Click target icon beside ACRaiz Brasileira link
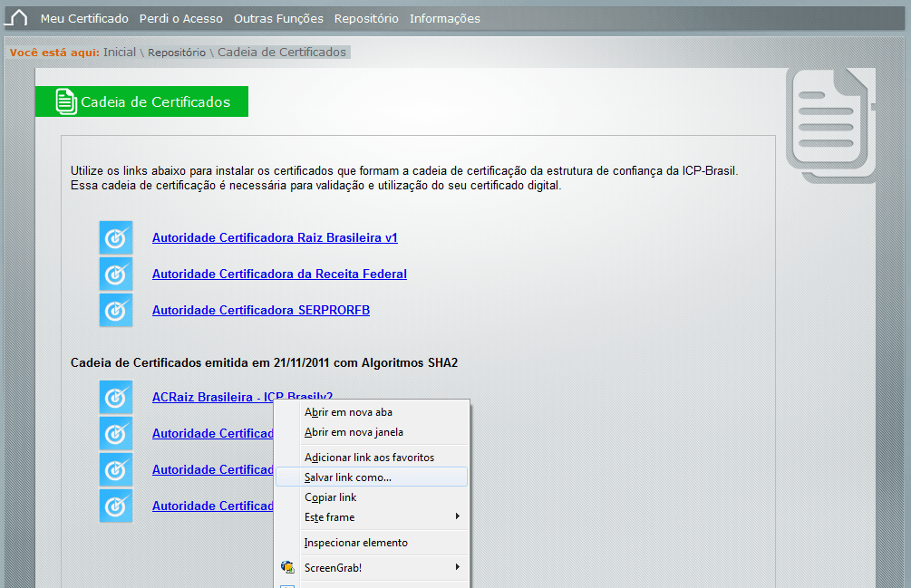911x588 pixels. (x=116, y=397)
